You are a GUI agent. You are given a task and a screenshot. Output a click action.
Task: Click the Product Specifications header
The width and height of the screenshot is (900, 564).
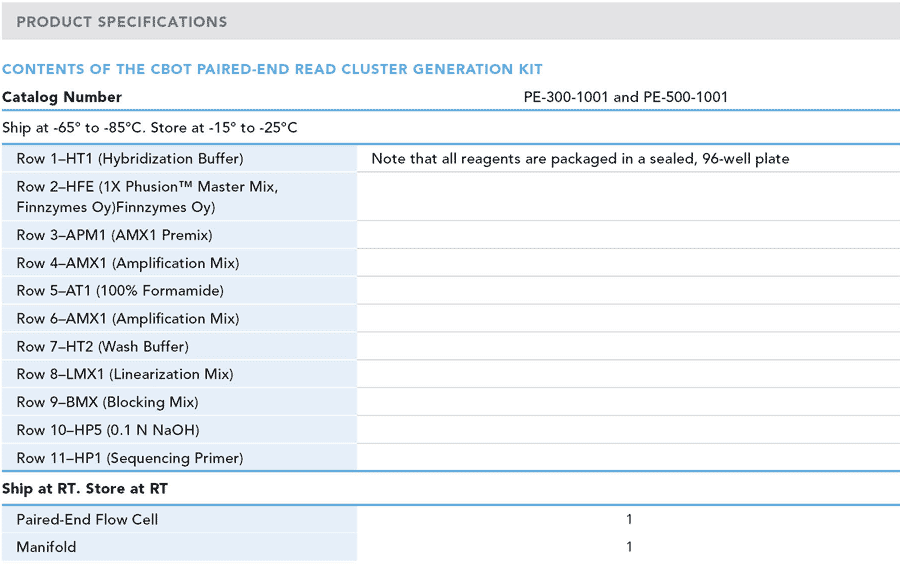pyautogui.click(x=122, y=22)
